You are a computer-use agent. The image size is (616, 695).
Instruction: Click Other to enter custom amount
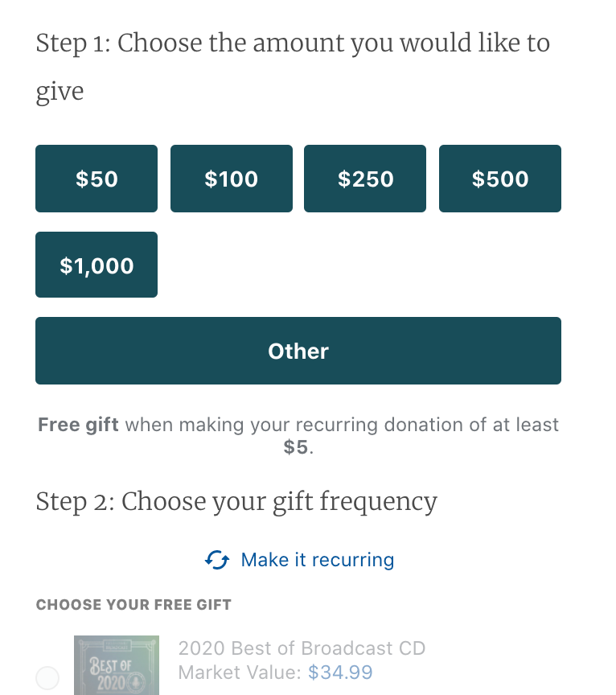pyautogui.click(x=298, y=351)
